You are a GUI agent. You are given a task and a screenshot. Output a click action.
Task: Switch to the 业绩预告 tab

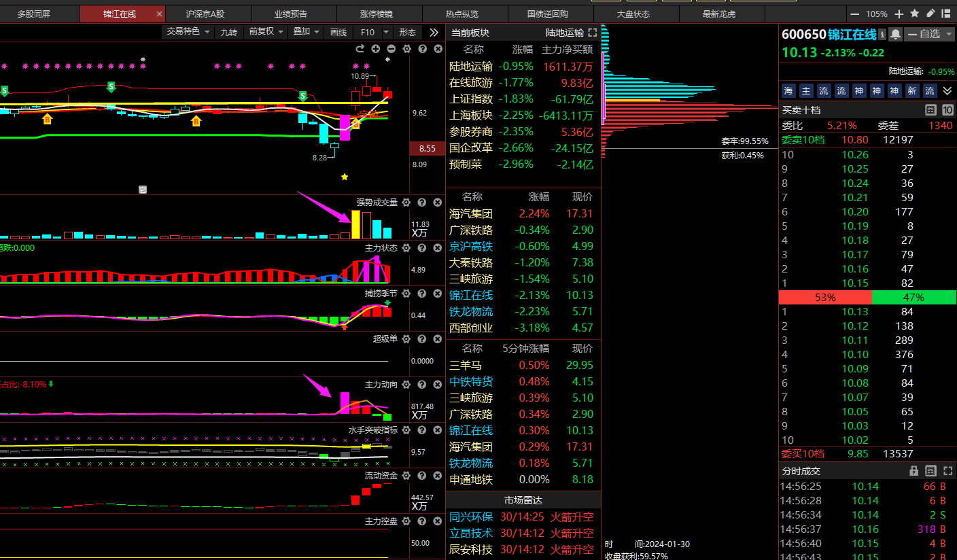click(291, 14)
